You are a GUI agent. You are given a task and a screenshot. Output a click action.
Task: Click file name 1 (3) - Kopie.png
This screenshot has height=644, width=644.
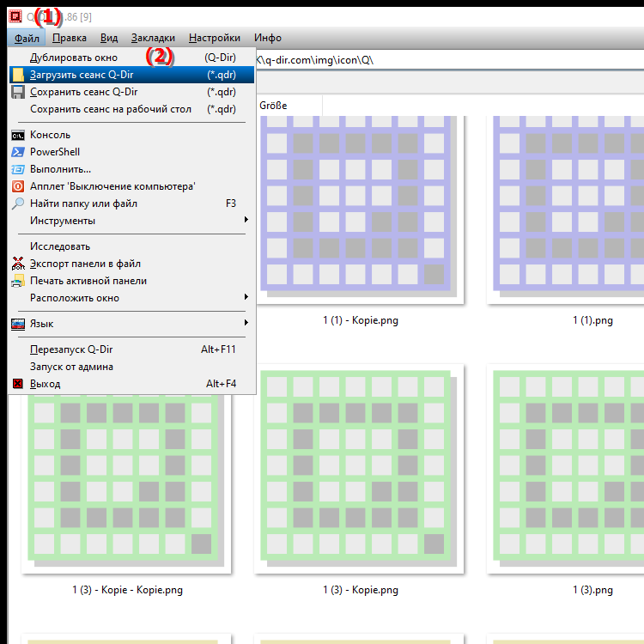[x=361, y=590]
